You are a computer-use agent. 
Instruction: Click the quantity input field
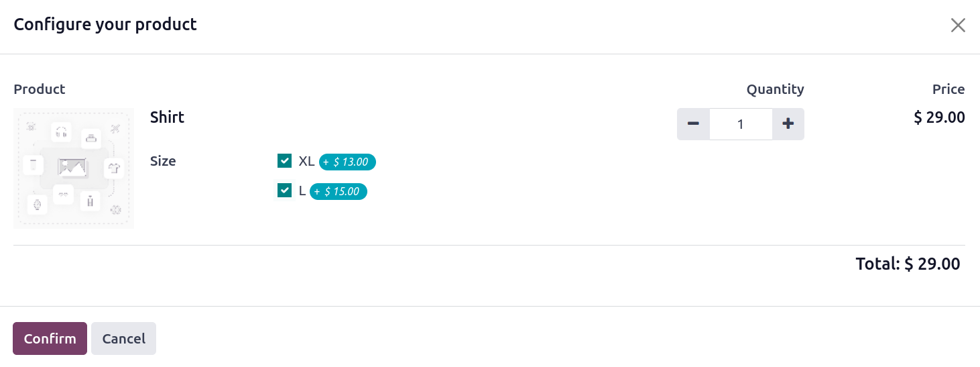point(741,124)
